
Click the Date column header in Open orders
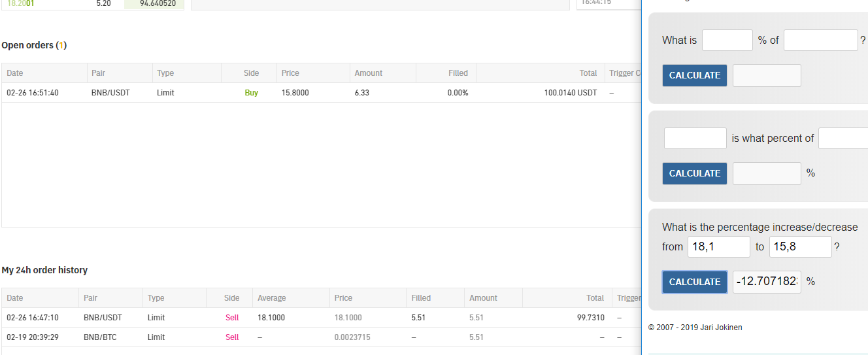pos(15,73)
